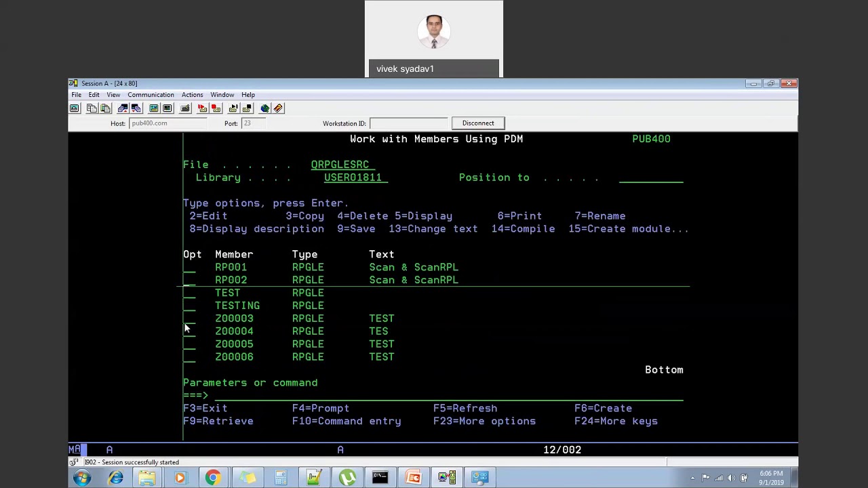The height and width of the screenshot is (488, 868).
Task: Click the F6=Create function key label
Action: (603, 409)
